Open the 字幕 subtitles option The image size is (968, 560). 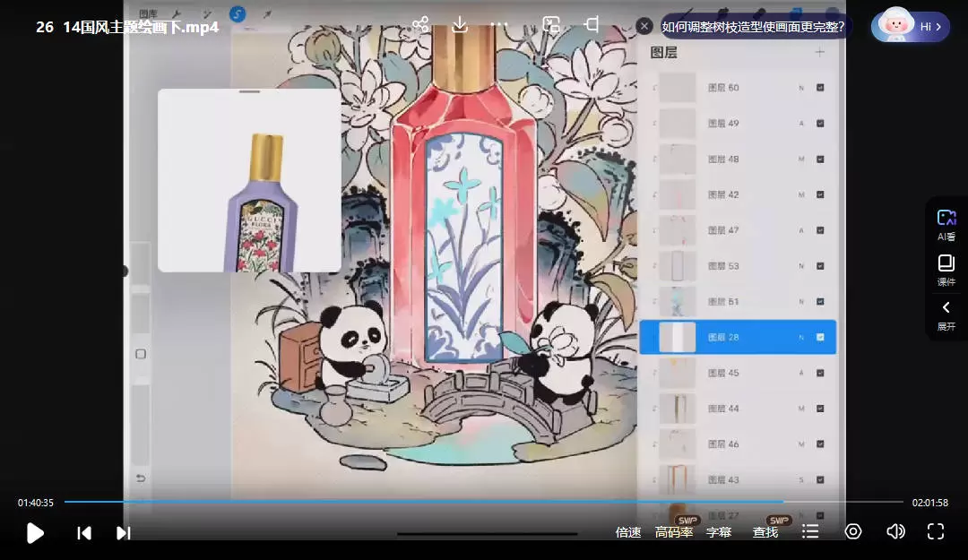(719, 532)
